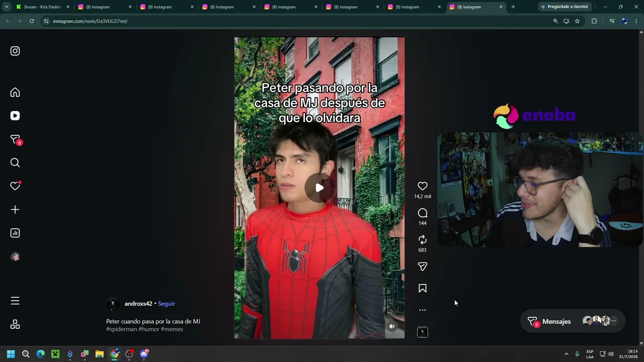
Task: Open the floating Mensajes panel
Action: click(x=573, y=321)
